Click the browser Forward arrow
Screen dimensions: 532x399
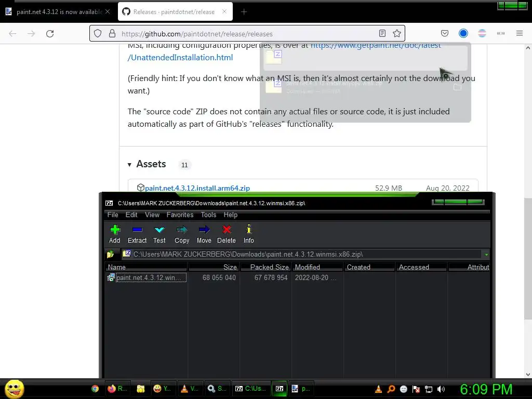[31, 34]
